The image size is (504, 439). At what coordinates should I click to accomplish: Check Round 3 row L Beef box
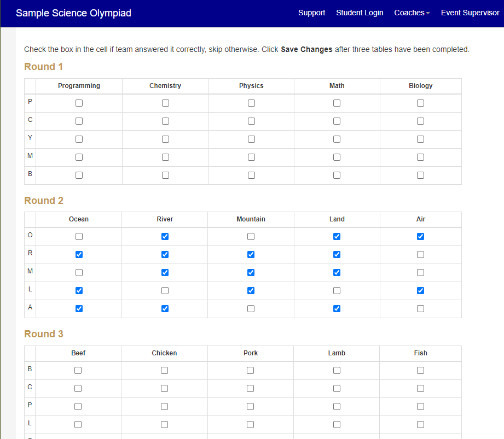point(78,424)
